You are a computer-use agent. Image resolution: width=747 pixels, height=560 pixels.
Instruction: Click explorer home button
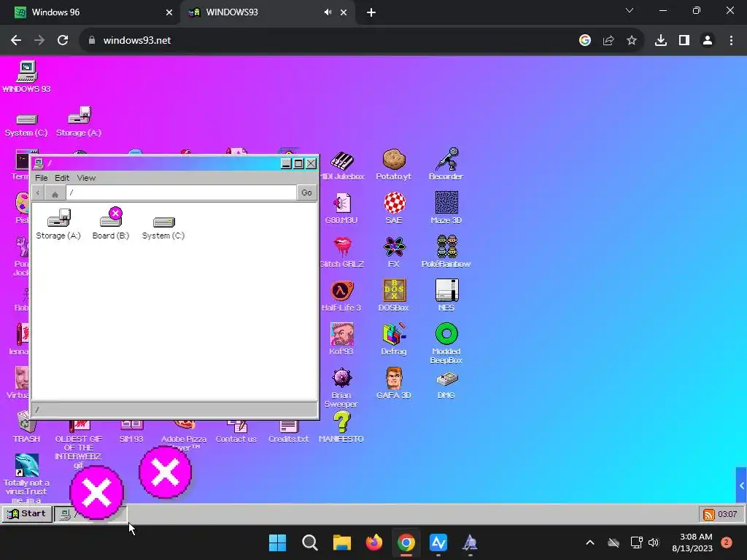(x=55, y=193)
